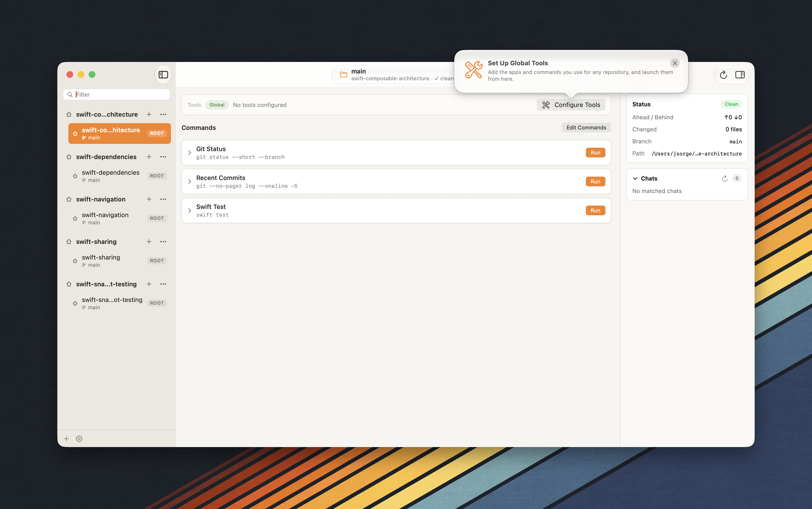812x509 pixels.
Task: Click the Global tools scope badge
Action: (x=217, y=105)
